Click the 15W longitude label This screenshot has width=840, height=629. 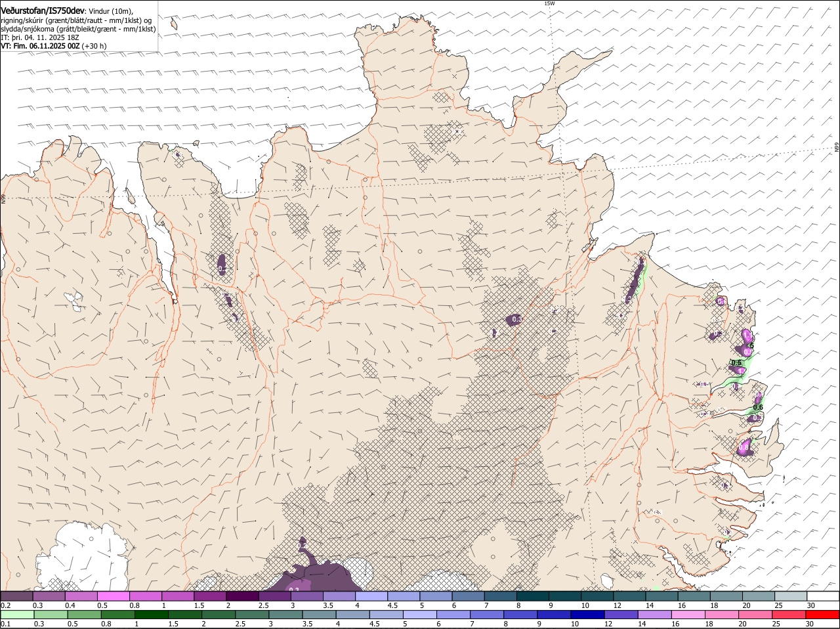tap(549, 3)
